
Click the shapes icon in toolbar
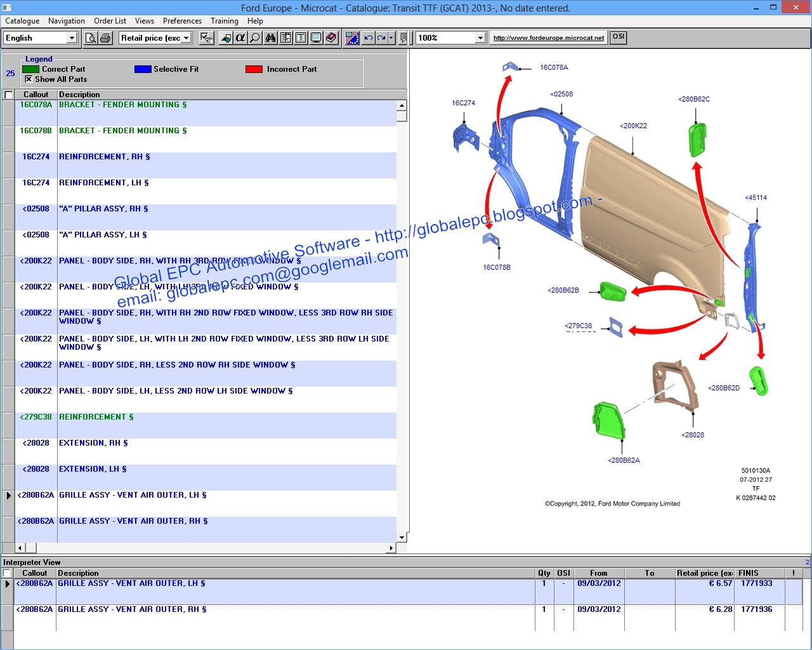click(226, 38)
